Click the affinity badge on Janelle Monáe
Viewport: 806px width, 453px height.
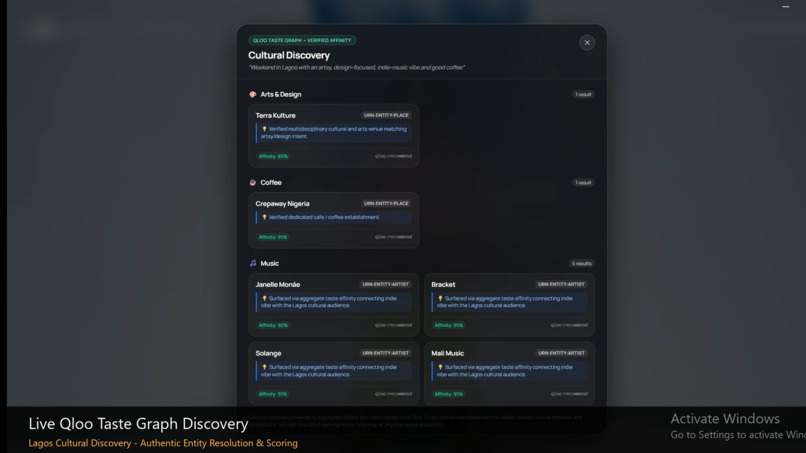273,325
